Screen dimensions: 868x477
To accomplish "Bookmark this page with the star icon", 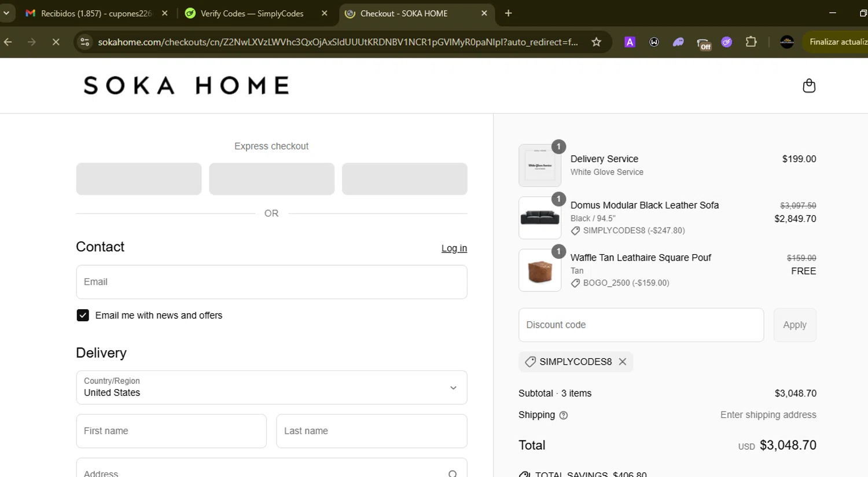I will [596, 42].
